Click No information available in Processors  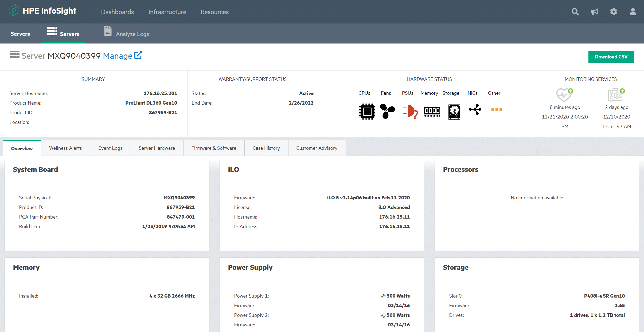click(x=537, y=197)
